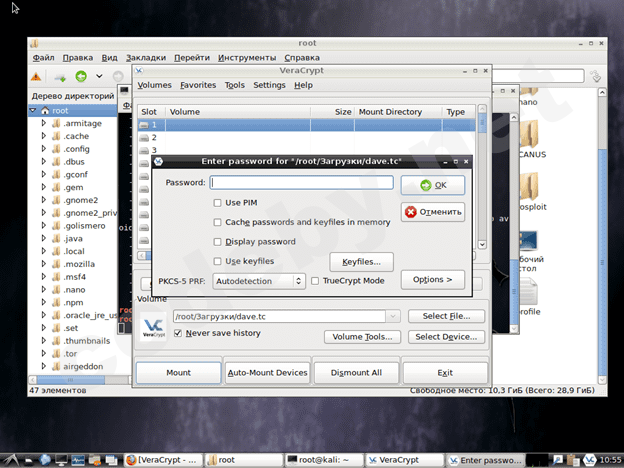
Task: Open the VeraCrypt Volumes menu
Action: click(x=154, y=85)
